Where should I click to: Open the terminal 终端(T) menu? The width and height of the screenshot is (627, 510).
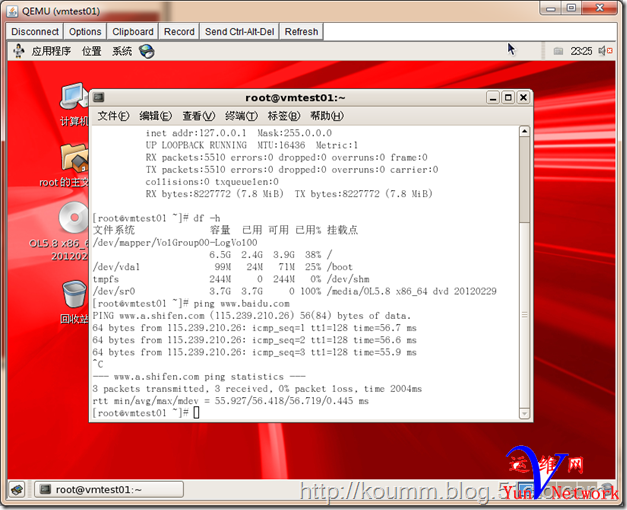(241, 116)
